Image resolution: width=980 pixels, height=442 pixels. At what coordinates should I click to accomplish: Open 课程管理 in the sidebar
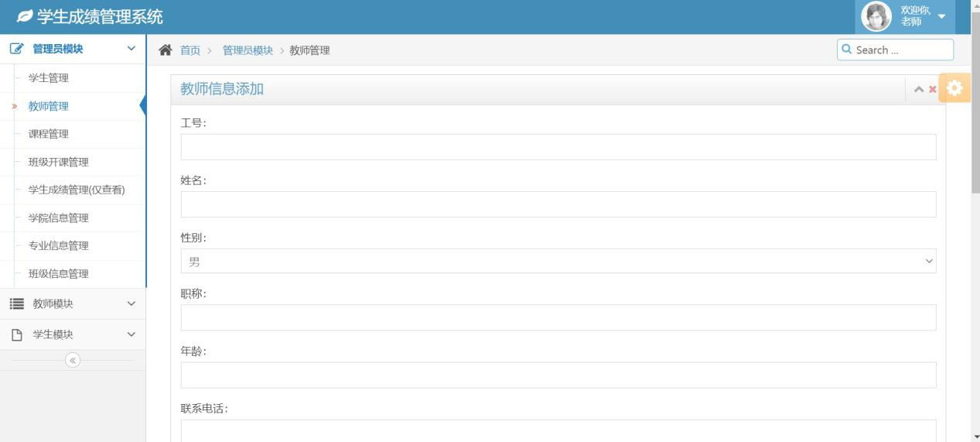pyautogui.click(x=49, y=134)
